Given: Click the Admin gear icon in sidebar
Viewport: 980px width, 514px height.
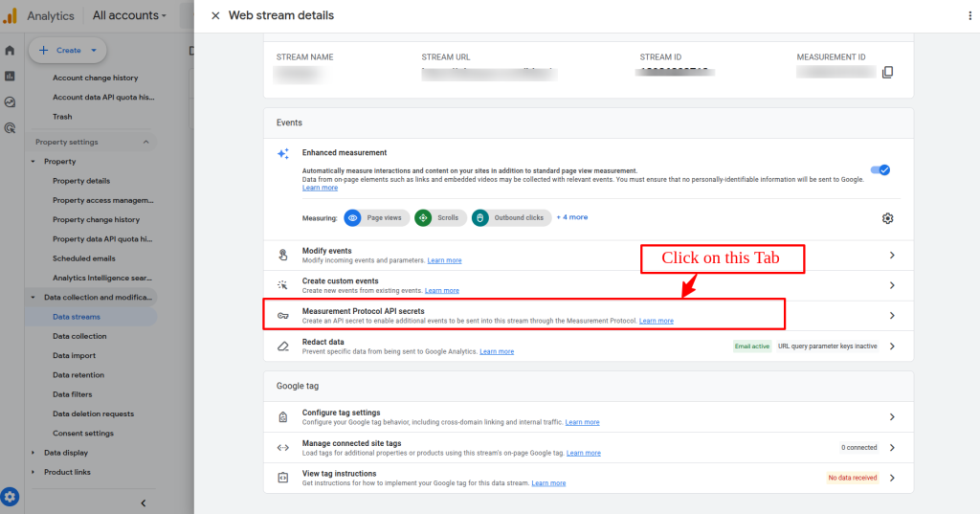Looking at the screenshot, I should coord(10,496).
